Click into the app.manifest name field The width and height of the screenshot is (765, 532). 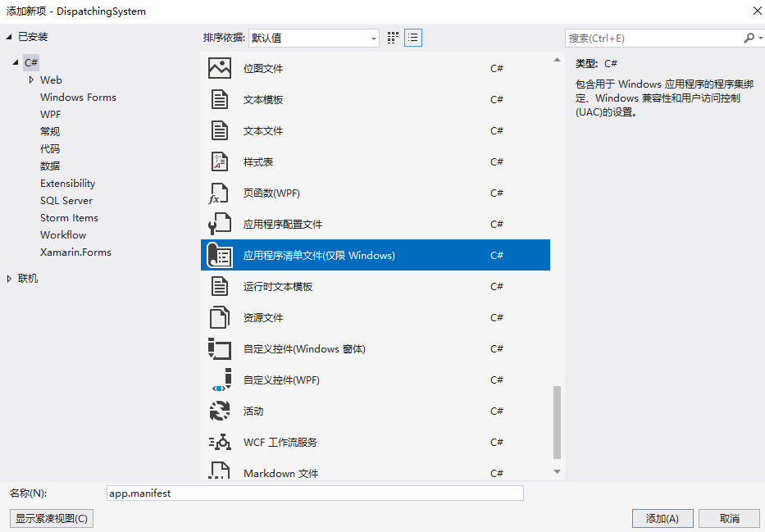pos(314,493)
